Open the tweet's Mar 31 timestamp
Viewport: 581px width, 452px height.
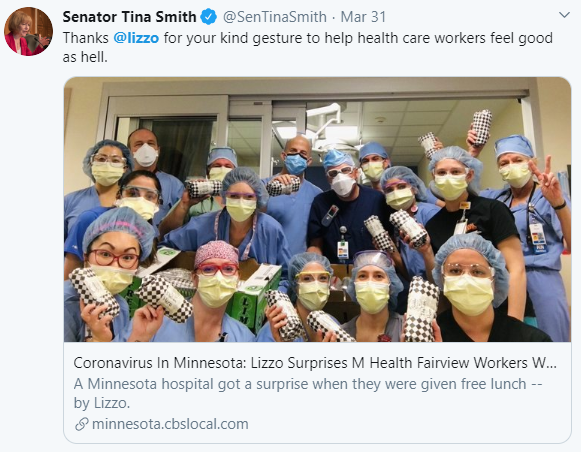[x=363, y=17]
